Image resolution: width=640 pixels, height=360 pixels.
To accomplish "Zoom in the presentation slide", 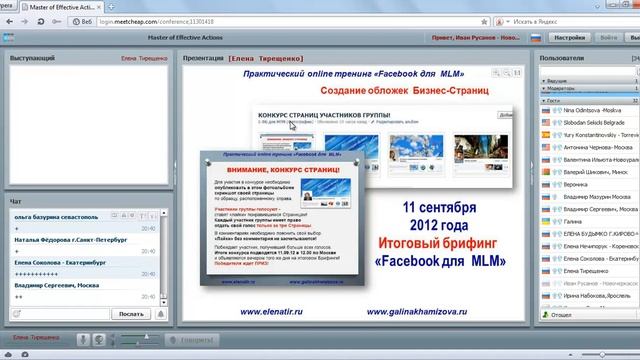I will click(496, 73).
